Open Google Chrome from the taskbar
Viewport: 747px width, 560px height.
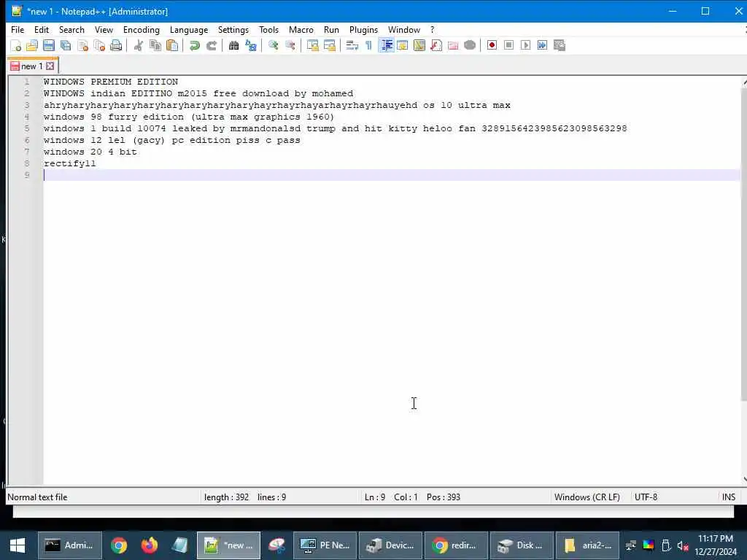[x=119, y=545]
